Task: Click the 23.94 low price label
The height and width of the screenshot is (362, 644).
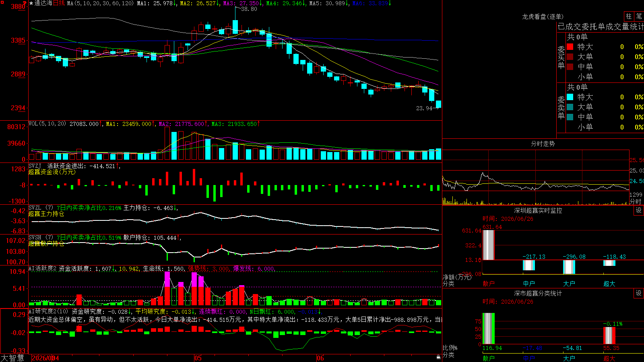Action: click(x=424, y=108)
